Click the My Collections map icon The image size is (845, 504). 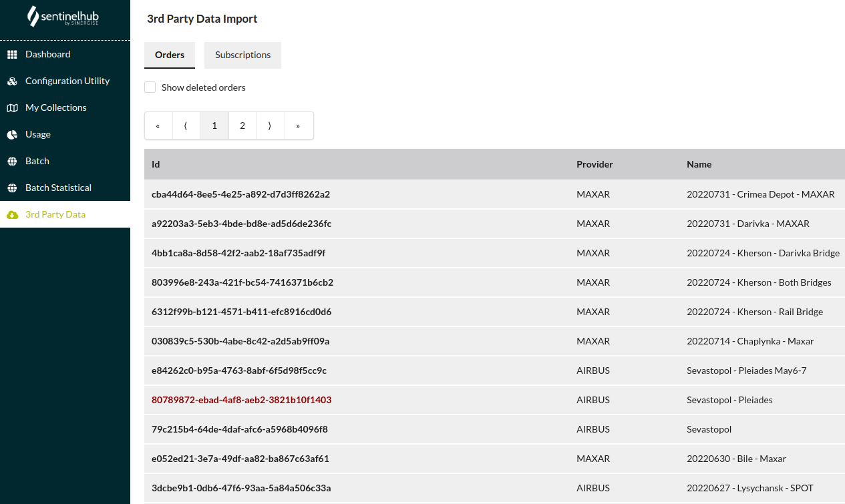pos(12,107)
